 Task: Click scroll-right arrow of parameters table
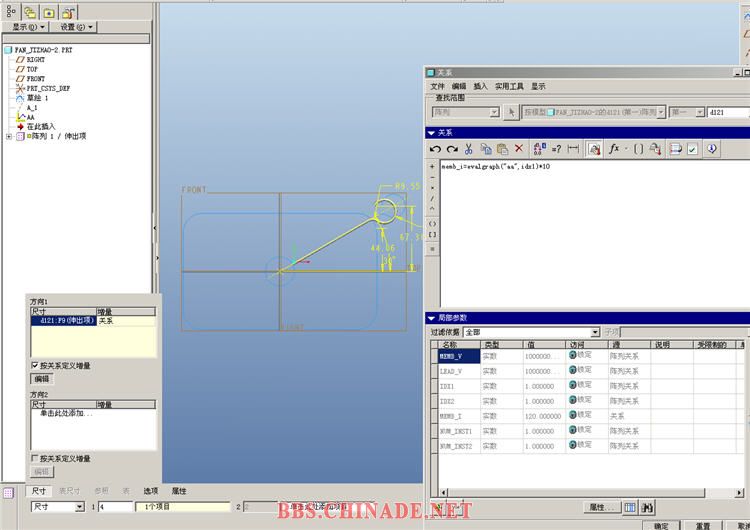(x=739, y=492)
